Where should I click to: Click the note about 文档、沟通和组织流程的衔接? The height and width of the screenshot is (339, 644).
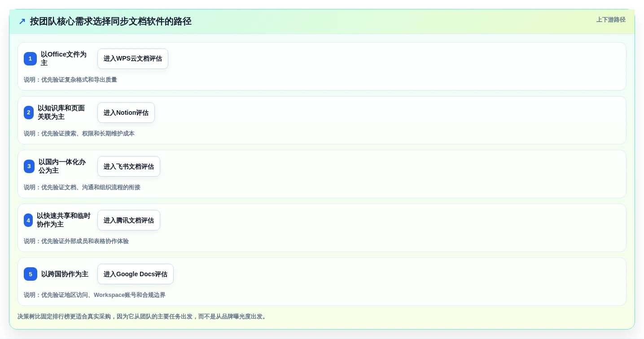point(82,187)
